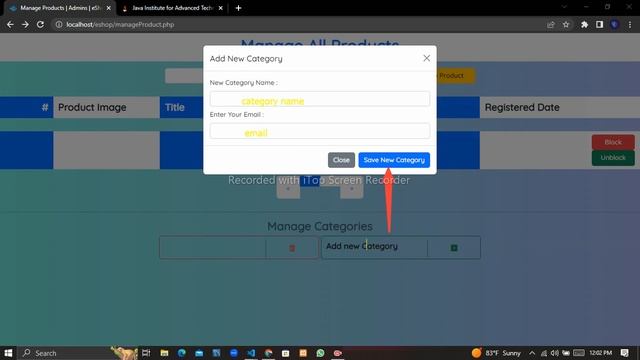Screen dimensions: 640x360
Task: Click the next page arrow button below the table
Action: [351, 189]
